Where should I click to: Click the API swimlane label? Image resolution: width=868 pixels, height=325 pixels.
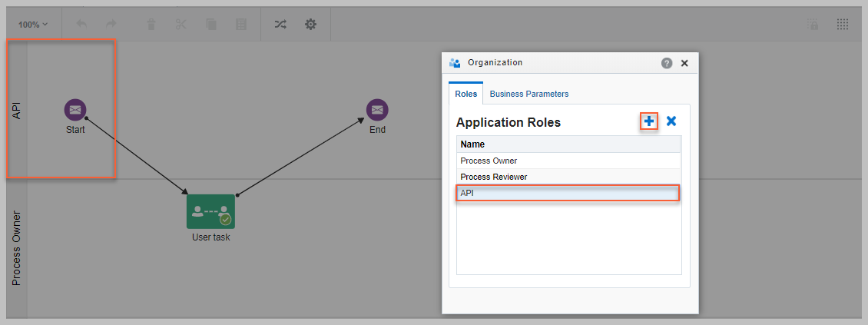[17, 109]
